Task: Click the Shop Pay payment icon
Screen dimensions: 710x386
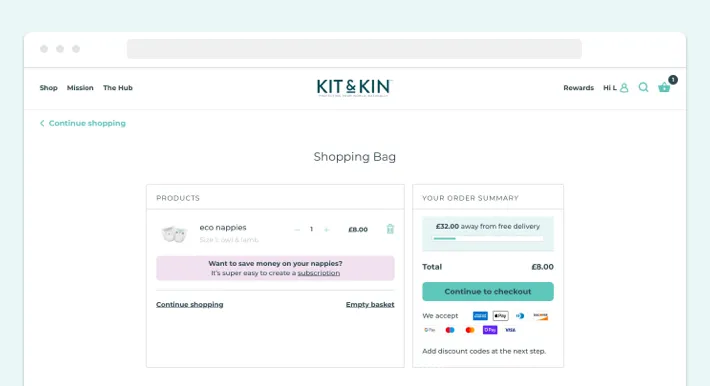Action: [x=490, y=330]
